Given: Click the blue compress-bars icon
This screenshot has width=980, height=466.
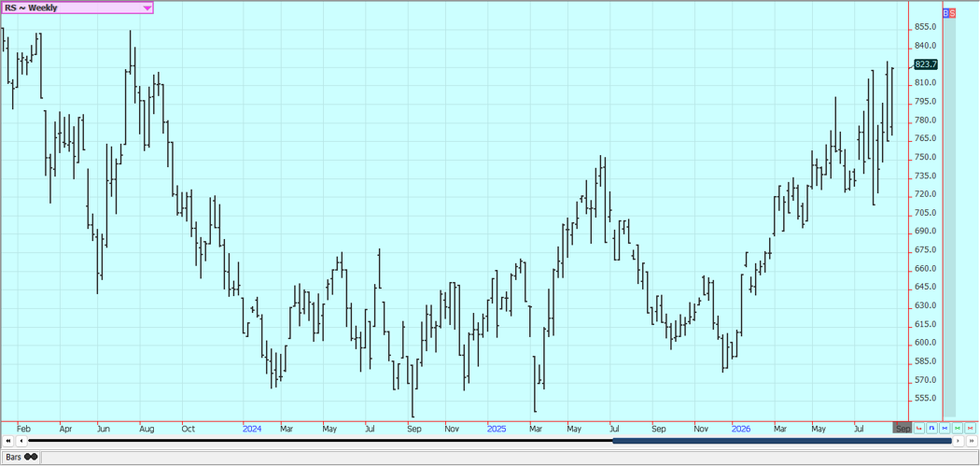Looking at the screenshot, I should coord(945,429).
